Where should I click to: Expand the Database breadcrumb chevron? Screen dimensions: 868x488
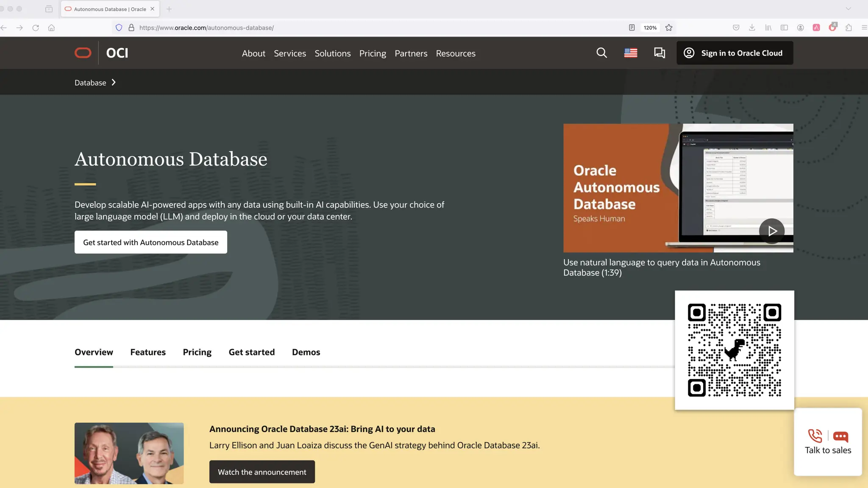[x=114, y=83]
